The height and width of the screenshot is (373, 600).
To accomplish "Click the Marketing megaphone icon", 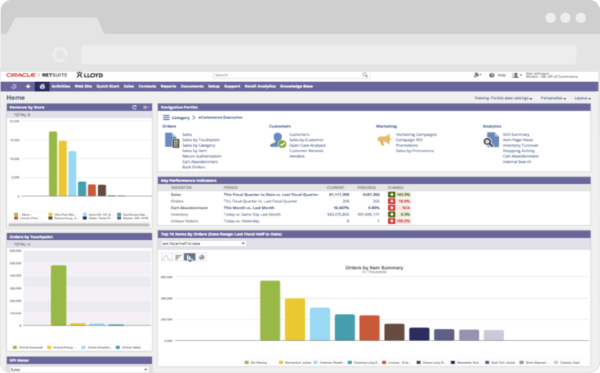I will [x=384, y=140].
